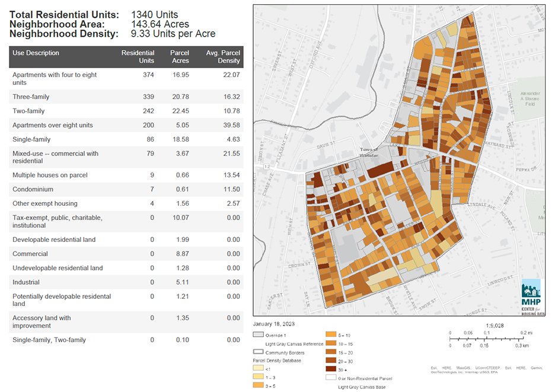
Task: Click the 10.07 parcel acres value
Action: click(181, 218)
